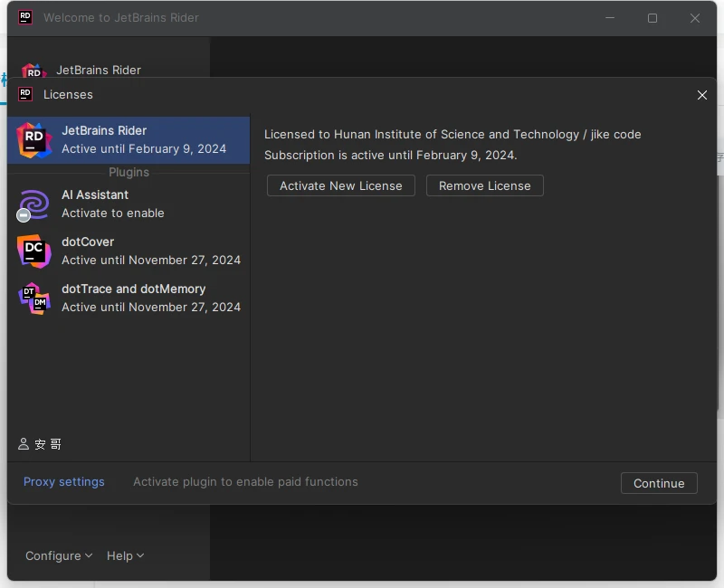The height and width of the screenshot is (588, 724).
Task: Expand the Help dropdown menu
Action: (x=125, y=556)
